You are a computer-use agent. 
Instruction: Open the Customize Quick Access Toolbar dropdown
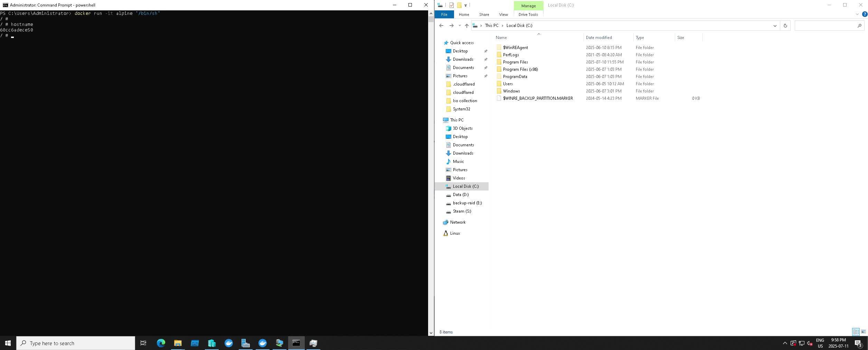pyautogui.click(x=466, y=5)
